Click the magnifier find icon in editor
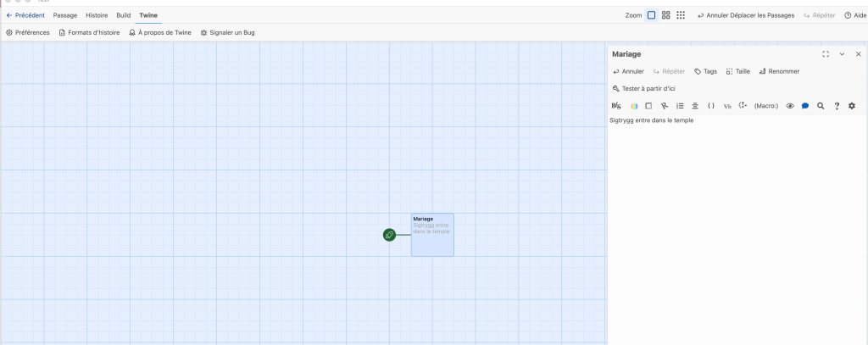This screenshot has height=345, width=868. (821, 106)
